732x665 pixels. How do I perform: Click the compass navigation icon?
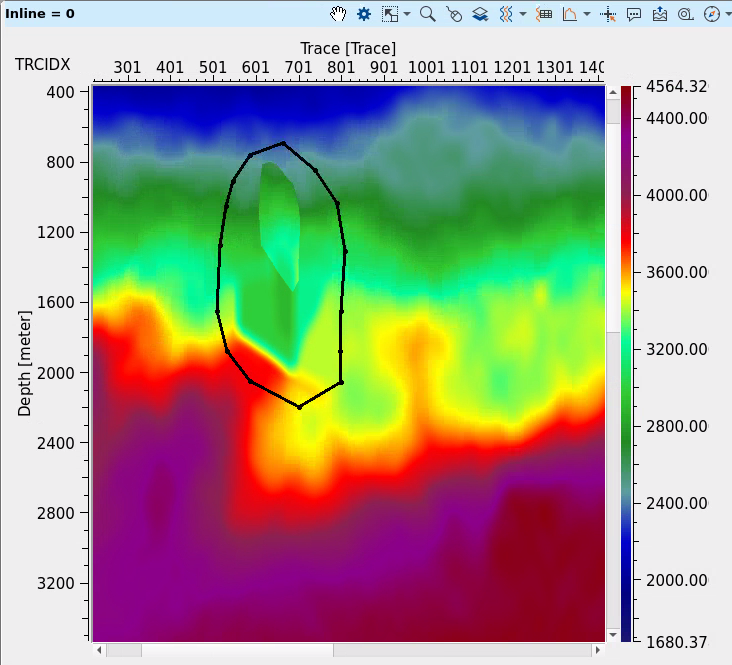pos(711,14)
